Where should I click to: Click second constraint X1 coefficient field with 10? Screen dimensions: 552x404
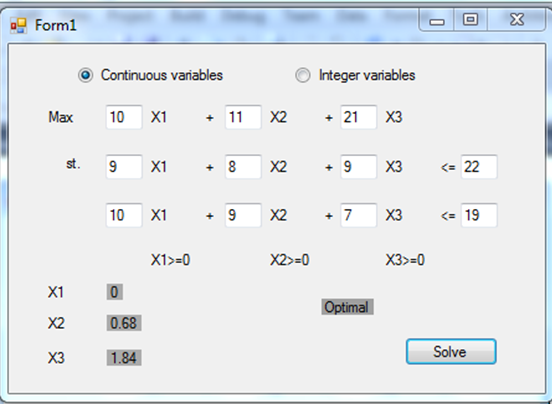[124, 215]
